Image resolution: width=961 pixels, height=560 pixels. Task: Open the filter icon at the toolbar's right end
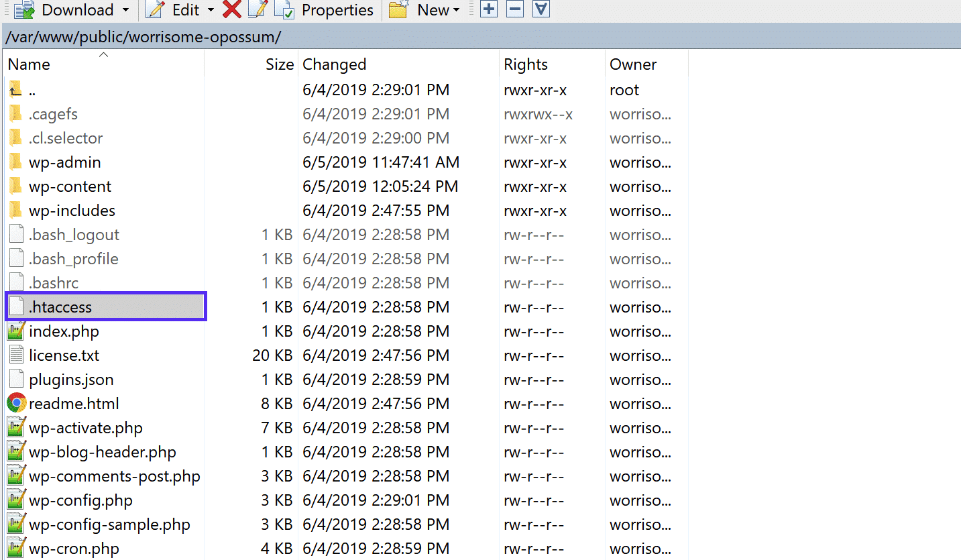(x=540, y=9)
